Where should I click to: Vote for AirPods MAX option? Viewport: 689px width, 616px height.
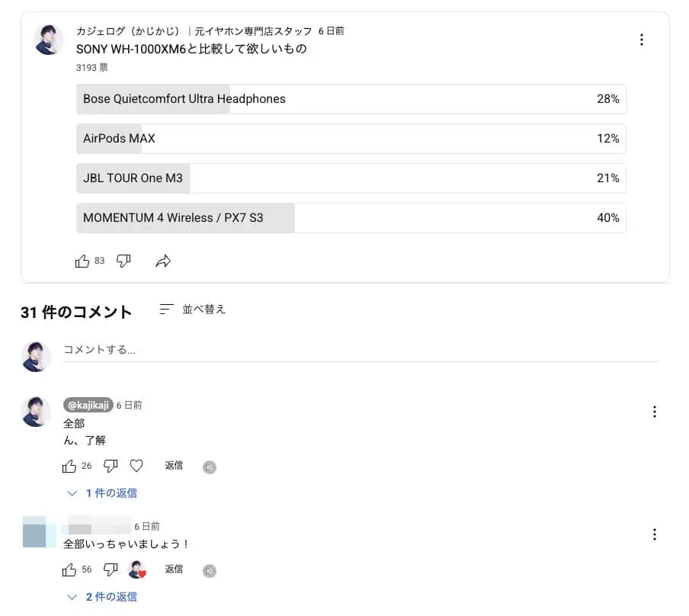click(x=351, y=139)
